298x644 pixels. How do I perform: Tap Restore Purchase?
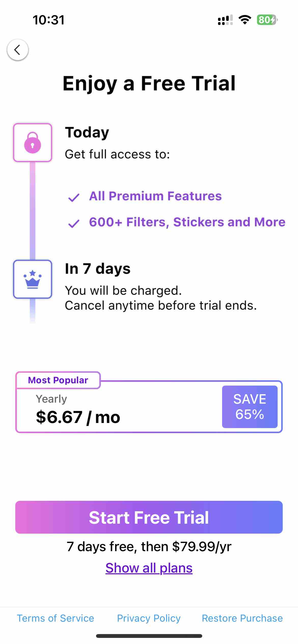[x=242, y=618]
